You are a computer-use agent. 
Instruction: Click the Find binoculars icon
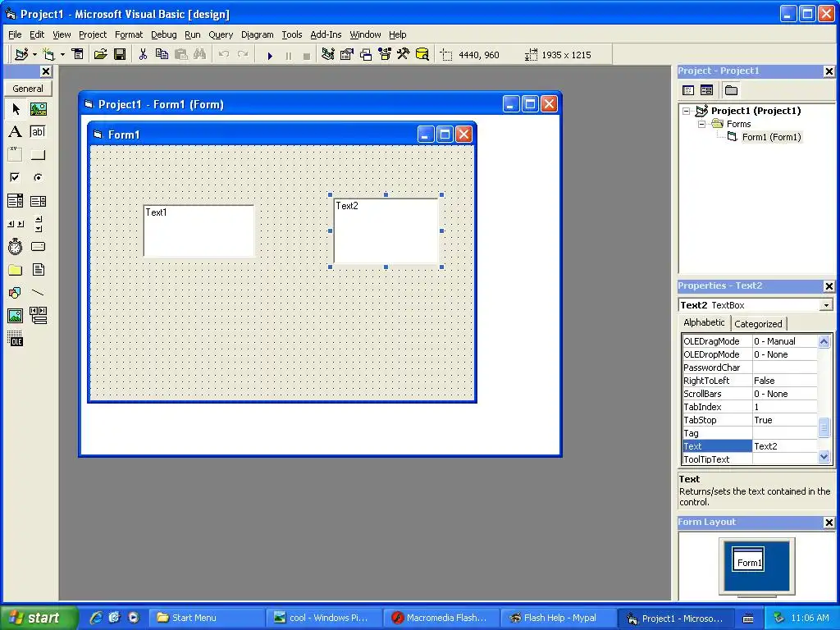[x=200, y=54]
